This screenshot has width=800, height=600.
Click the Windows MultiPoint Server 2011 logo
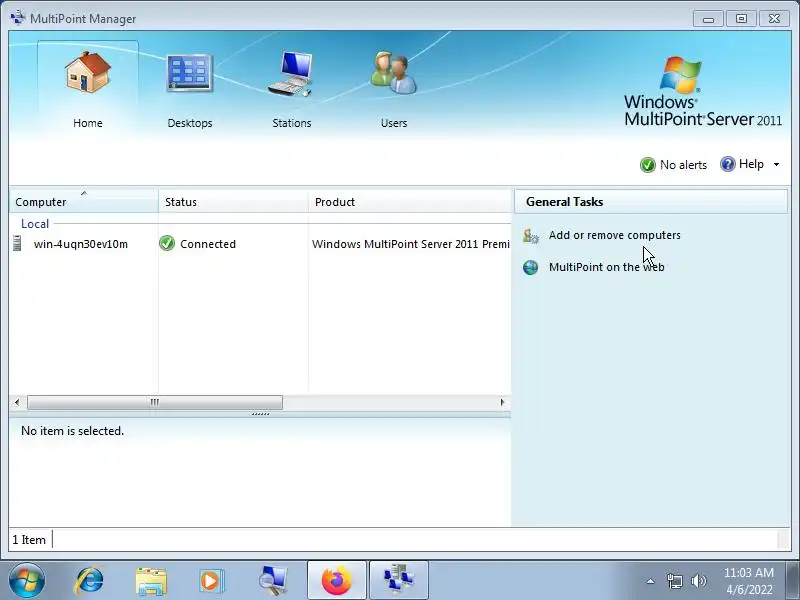point(703,92)
